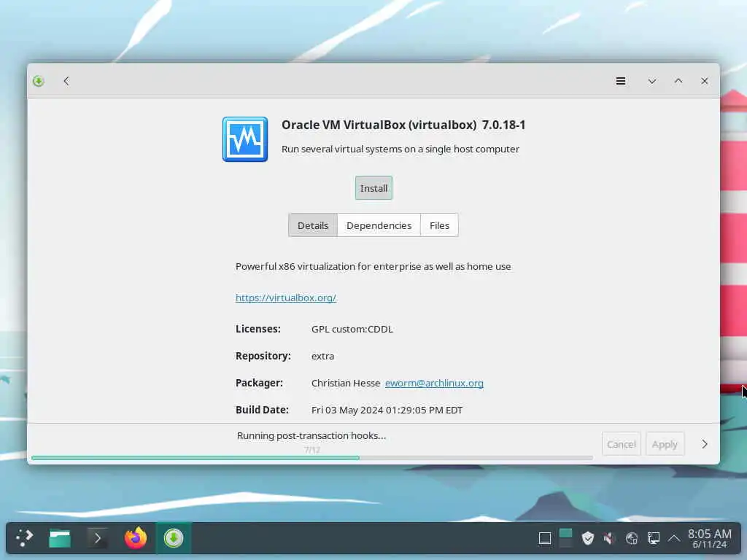
Task: Click the build date 'Fri 03 May 2024' value
Action: click(x=387, y=410)
